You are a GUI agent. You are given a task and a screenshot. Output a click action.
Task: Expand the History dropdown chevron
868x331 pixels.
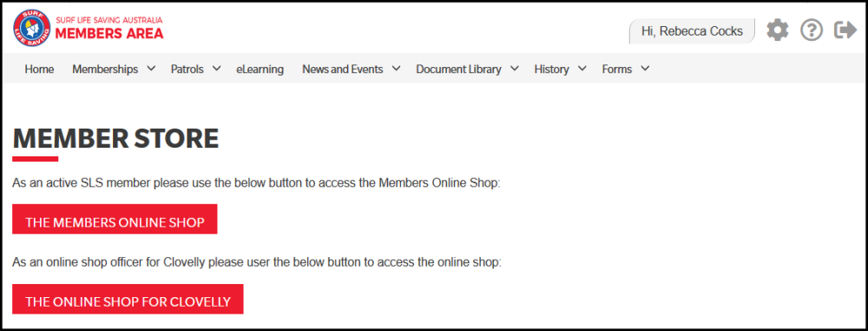582,69
